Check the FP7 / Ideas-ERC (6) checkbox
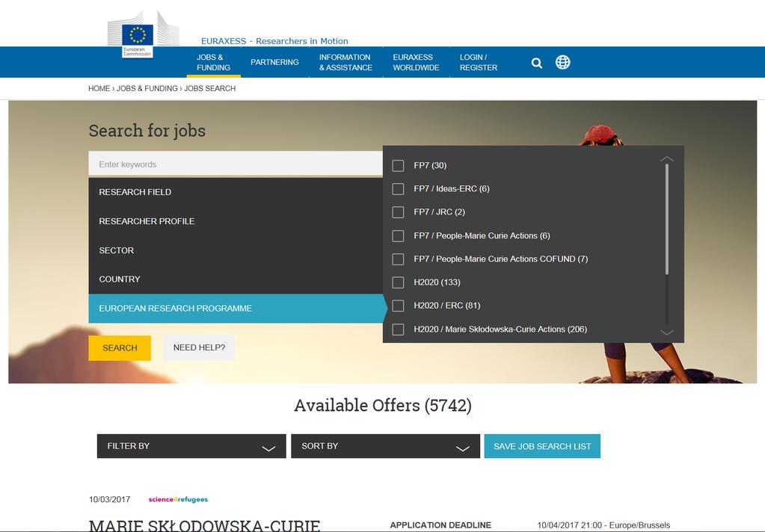 coord(398,189)
